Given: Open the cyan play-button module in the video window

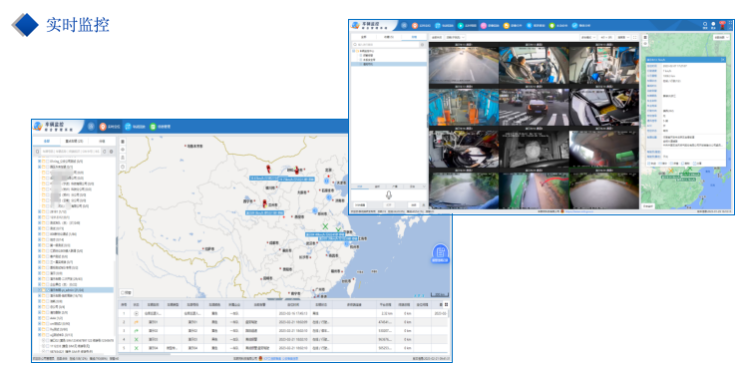Looking at the screenshot, I should 461,26.
